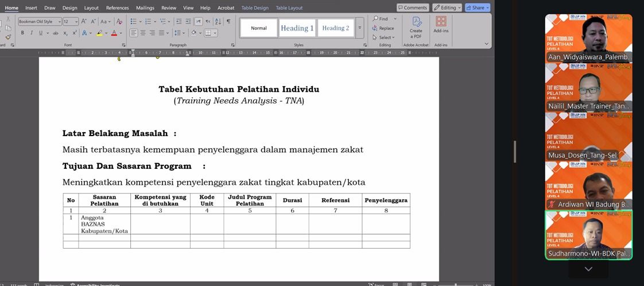Click the Format Painter brush icon
Screen dimensions: 644x286
(7, 37)
